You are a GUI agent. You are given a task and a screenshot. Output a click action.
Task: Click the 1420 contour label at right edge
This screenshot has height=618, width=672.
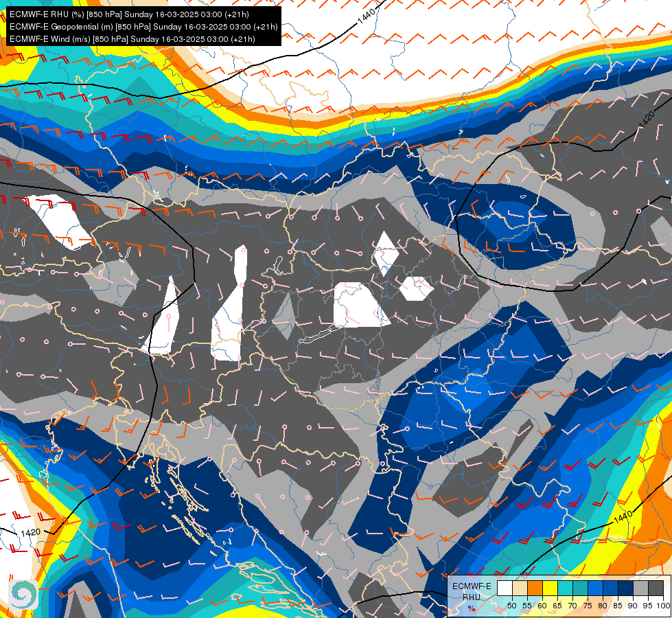point(647,119)
